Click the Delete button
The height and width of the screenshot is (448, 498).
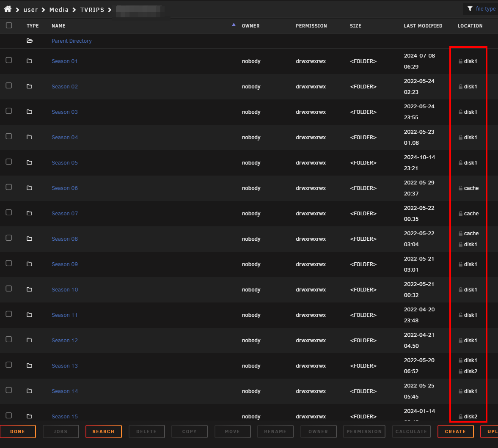[x=147, y=432]
